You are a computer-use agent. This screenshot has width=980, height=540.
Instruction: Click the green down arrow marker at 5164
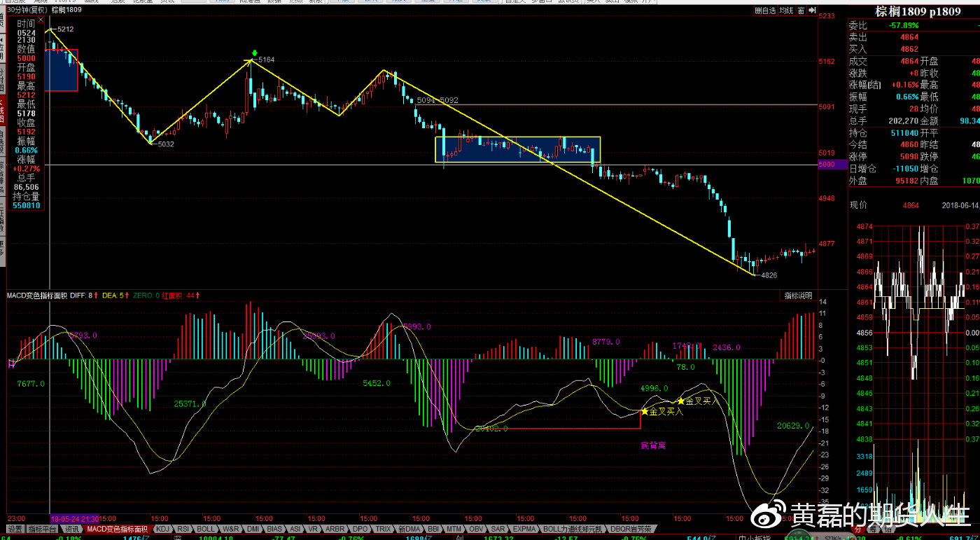click(x=255, y=53)
